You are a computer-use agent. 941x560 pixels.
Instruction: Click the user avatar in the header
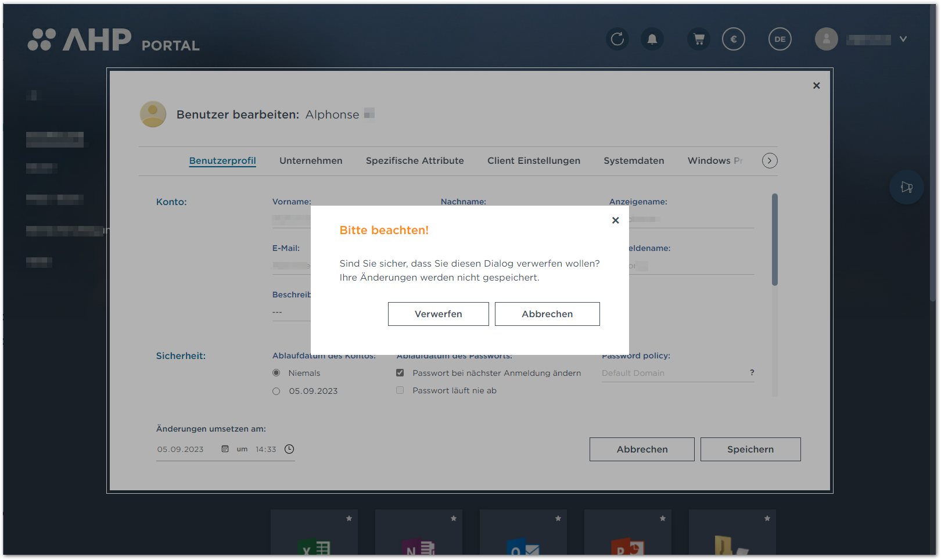pos(826,39)
